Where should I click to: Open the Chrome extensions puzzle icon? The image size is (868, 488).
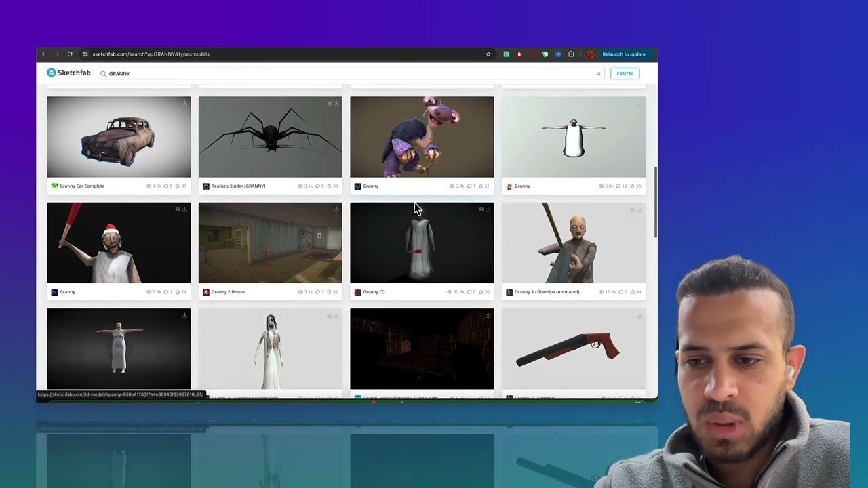coord(571,54)
